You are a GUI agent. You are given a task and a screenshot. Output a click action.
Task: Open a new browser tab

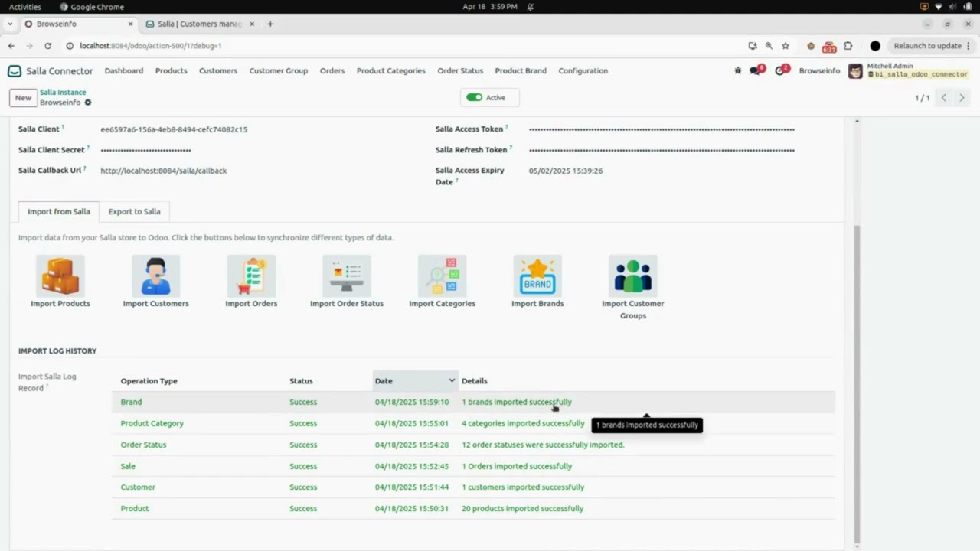(270, 24)
